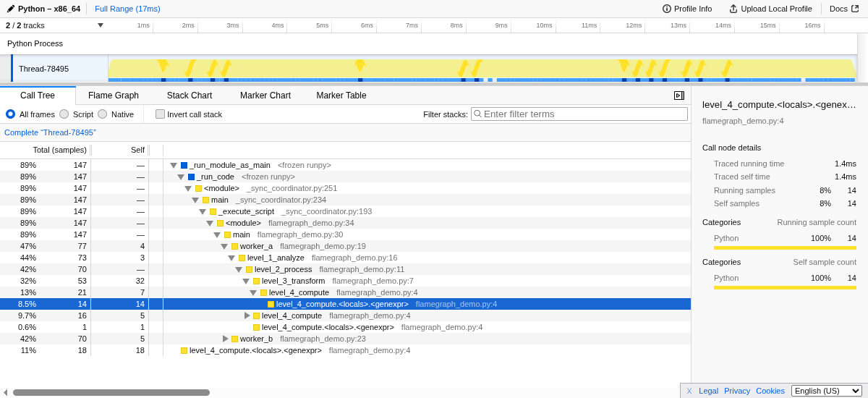Viewport: 868px width, 398px height.
Task: Select the All frames radio button
Action: point(11,114)
